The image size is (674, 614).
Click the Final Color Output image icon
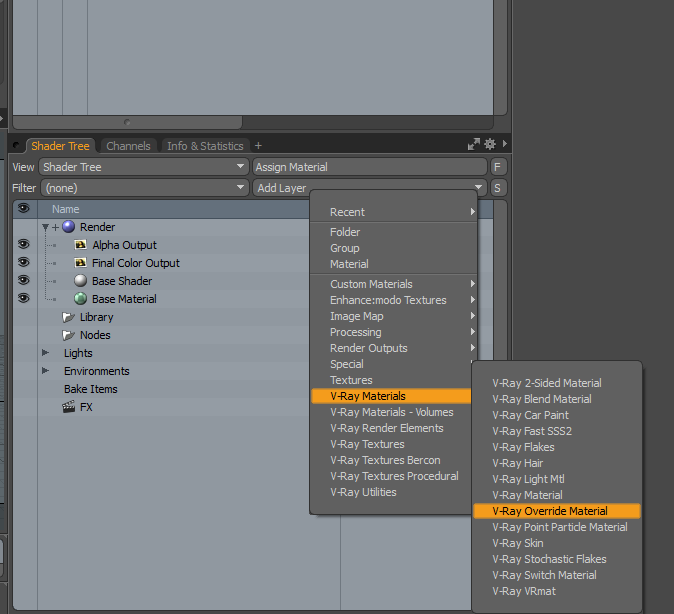(80, 263)
